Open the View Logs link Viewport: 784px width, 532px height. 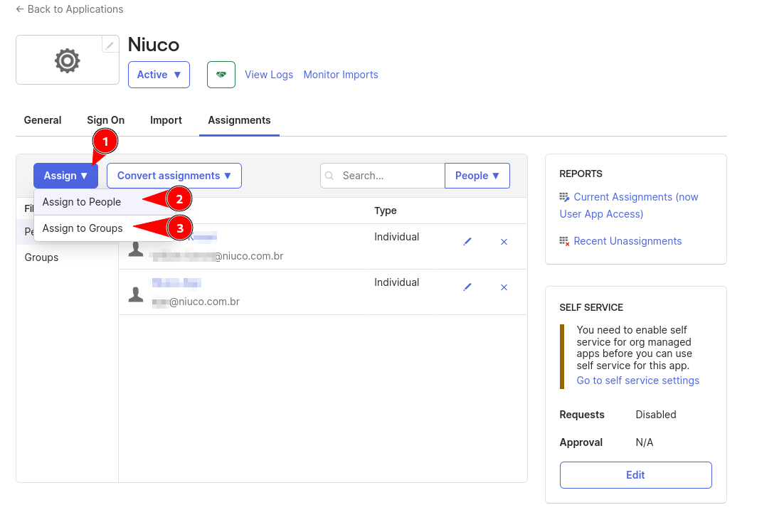point(269,75)
